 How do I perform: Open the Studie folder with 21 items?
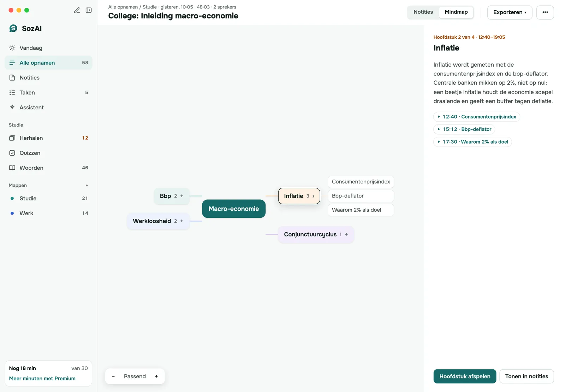(48, 198)
